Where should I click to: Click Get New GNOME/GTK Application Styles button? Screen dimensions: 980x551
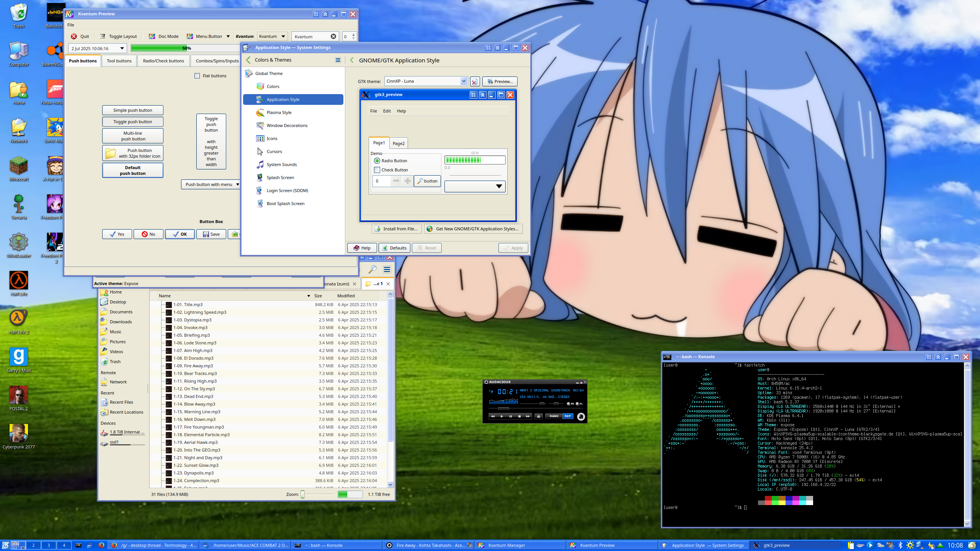[474, 229]
